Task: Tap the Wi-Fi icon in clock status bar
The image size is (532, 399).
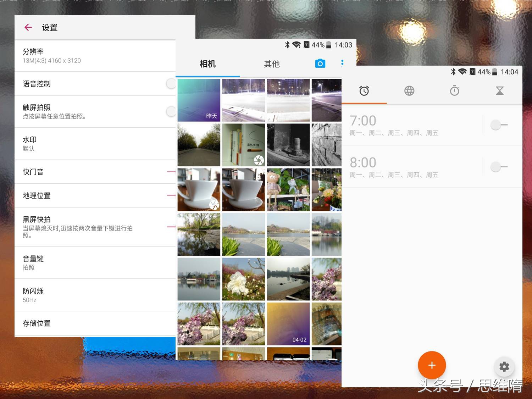Action: point(462,72)
